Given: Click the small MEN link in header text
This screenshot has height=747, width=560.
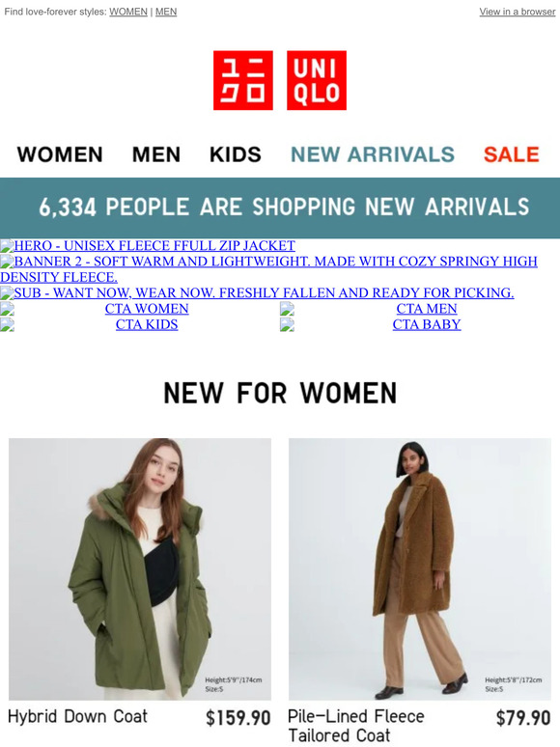Looking at the screenshot, I should 166,12.
